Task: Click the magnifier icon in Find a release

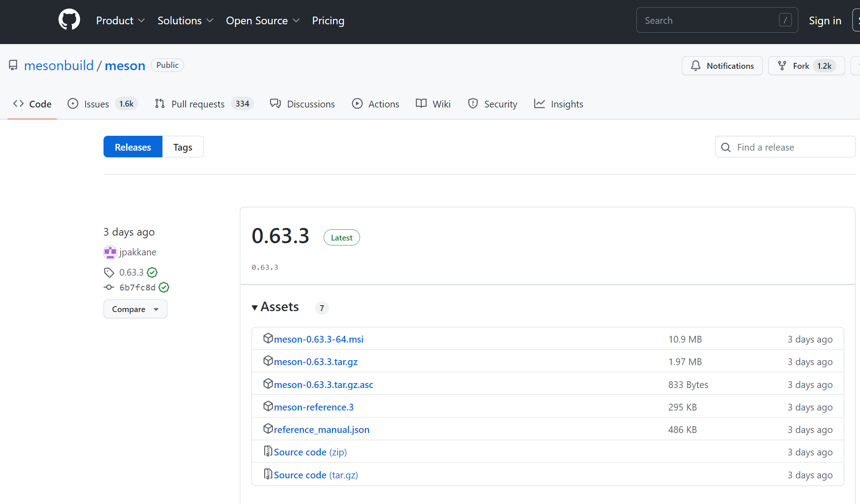Action: (726, 147)
